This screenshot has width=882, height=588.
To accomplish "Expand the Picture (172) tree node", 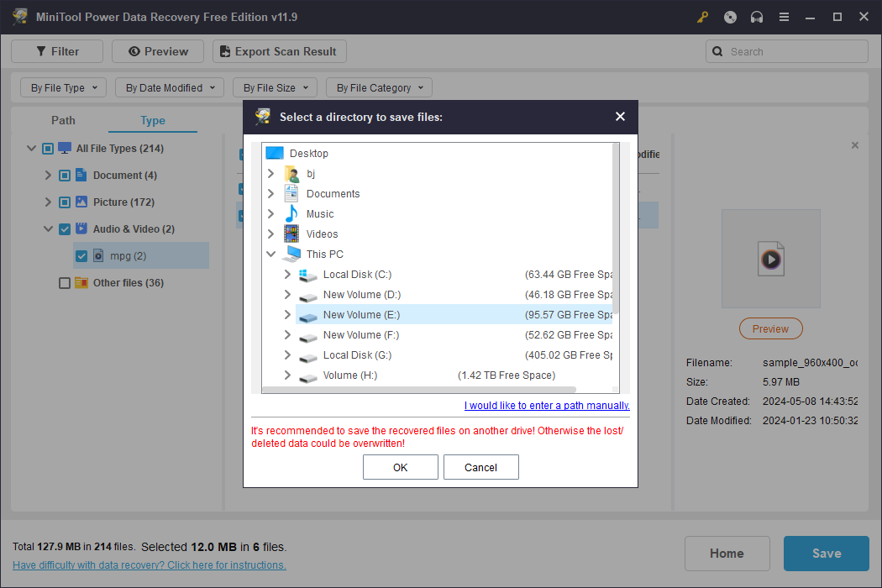I will tap(48, 202).
